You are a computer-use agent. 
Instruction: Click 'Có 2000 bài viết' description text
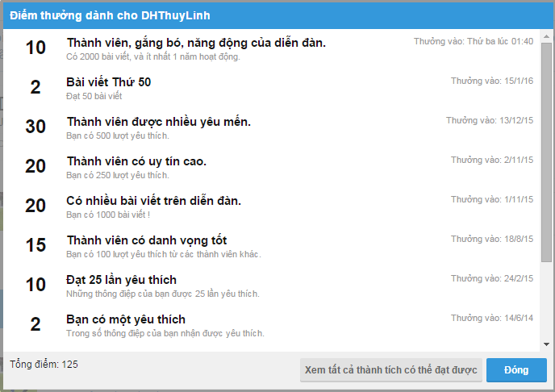pos(153,56)
